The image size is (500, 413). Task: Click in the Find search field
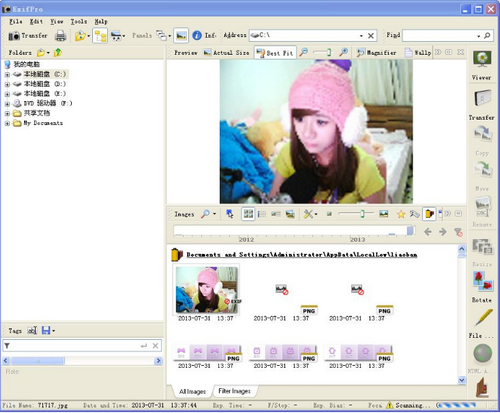point(439,35)
